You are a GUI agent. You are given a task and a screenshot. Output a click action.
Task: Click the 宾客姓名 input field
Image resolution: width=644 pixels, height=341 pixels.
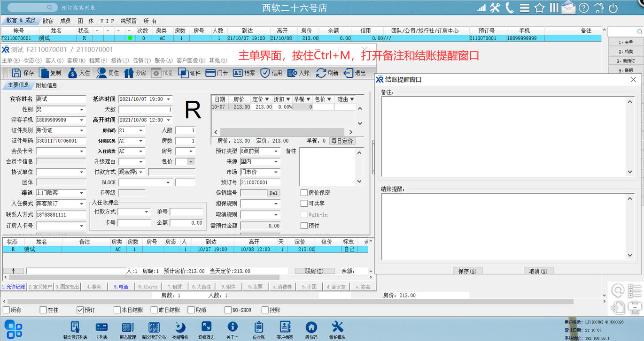click(x=61, y=99)
